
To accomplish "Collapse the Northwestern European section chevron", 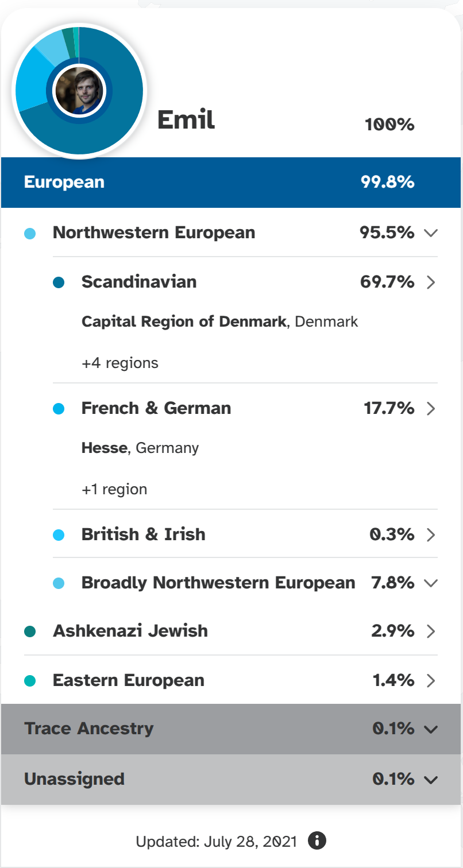I will (431, 232).
